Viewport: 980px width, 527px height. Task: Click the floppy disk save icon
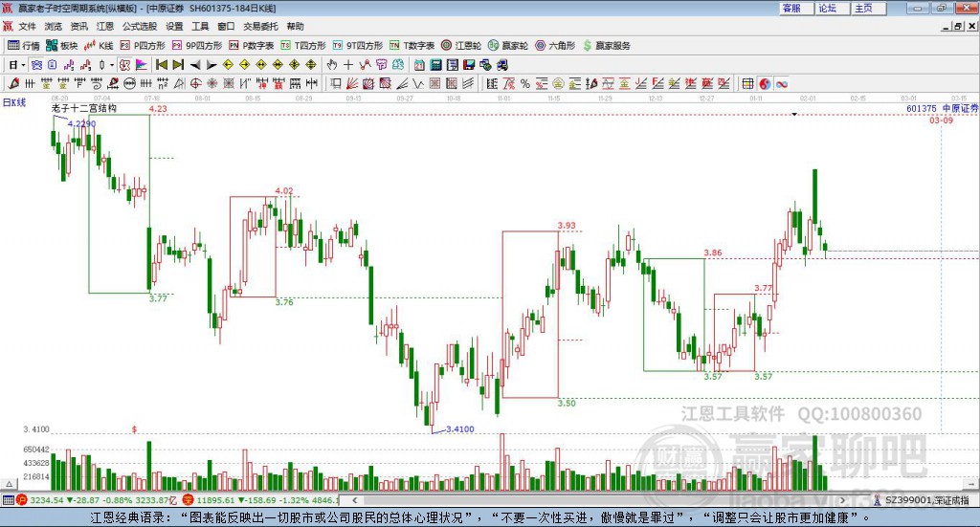tap(469, 65)
